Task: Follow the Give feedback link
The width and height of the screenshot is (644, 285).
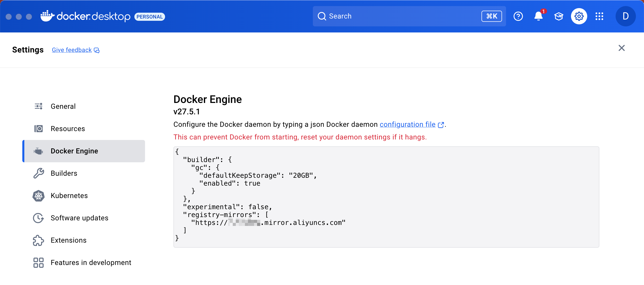Action: [72, 50]
